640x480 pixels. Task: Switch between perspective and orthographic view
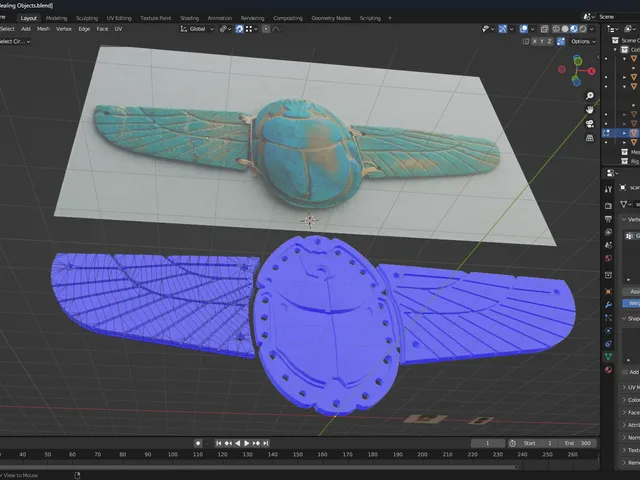pyautogui.click(x=590, y=138)
